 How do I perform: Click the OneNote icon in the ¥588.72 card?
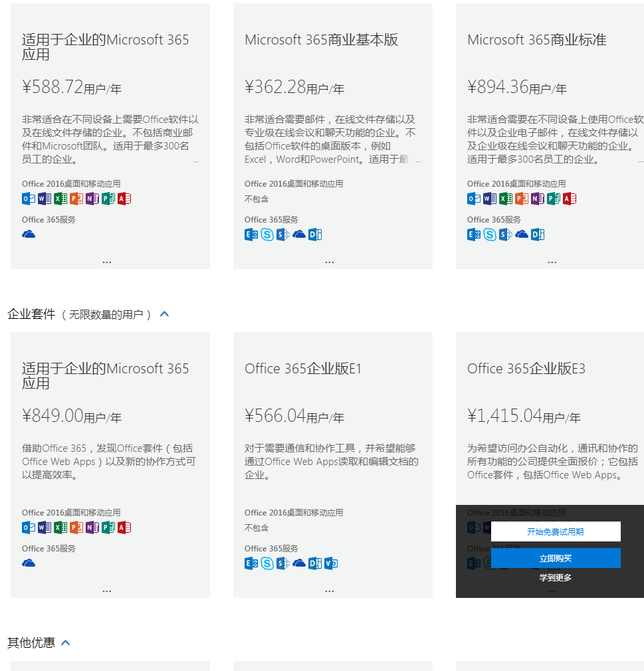[x=92, y=199]
